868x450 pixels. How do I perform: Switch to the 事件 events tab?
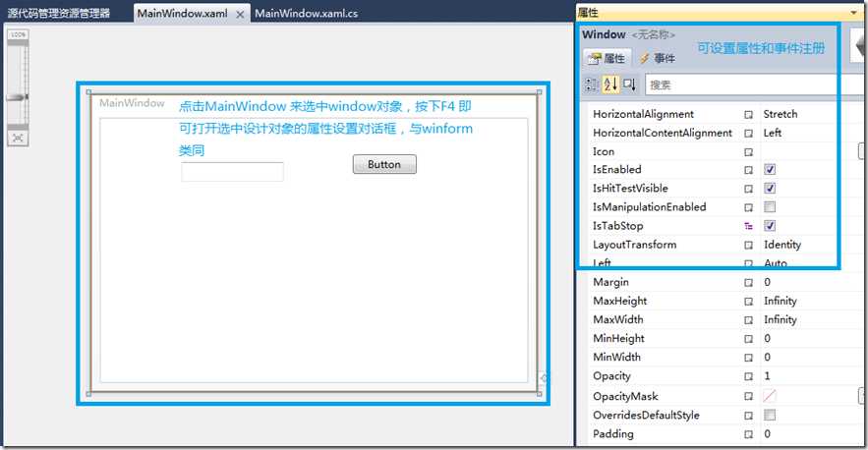(658, 58)
